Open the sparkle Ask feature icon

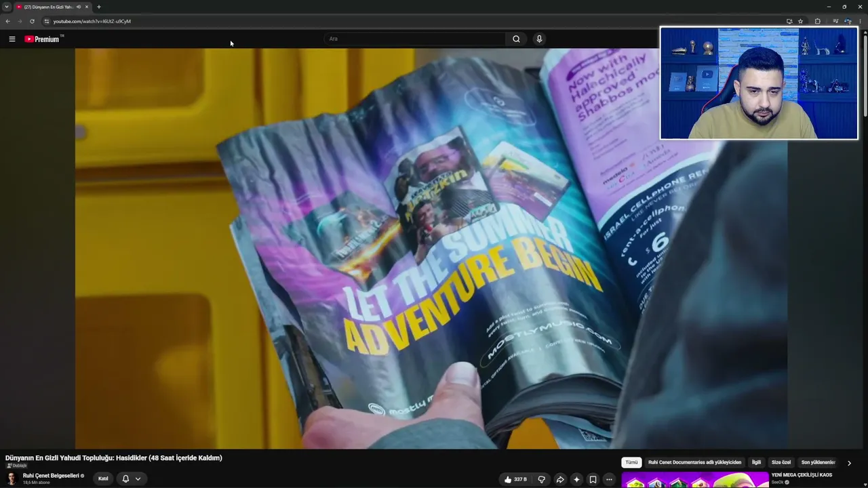click(576, 479)
